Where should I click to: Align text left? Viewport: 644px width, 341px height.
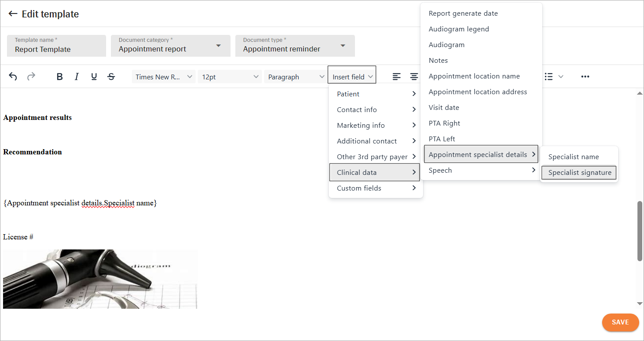396,77
